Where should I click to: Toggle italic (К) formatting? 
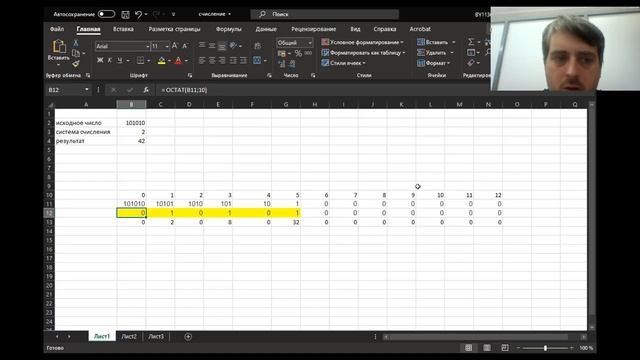pyautogui.click(x=110, y=60)
